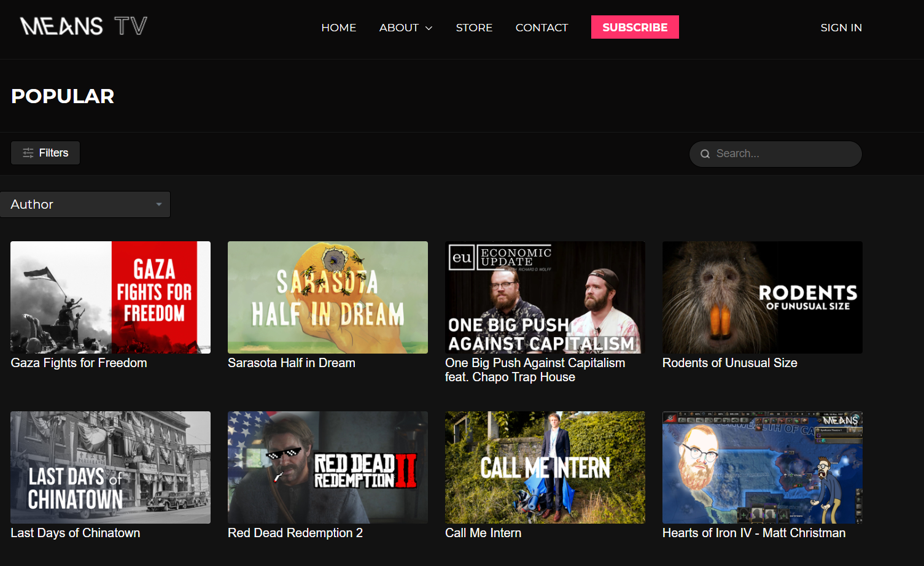Open the Last Days of Chinatown thumbnail
The image size is (924, 566).
[x=111, y=467]
